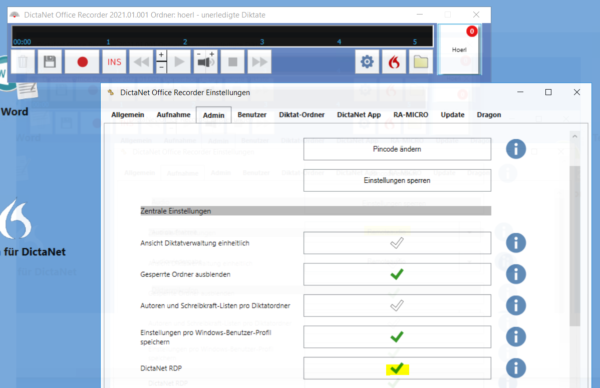
Task: Click the trash delete icon in recorder toolbar
Action: click(23, 62)
